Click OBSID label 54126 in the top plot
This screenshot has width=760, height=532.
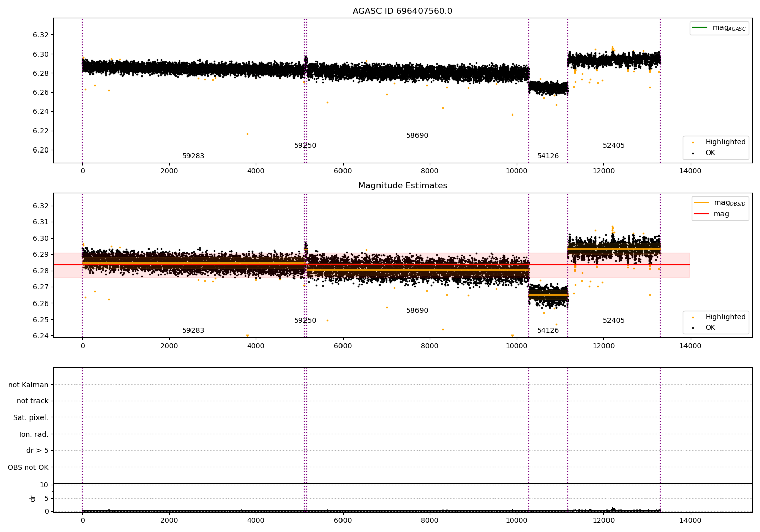click(x=548, y=156)
